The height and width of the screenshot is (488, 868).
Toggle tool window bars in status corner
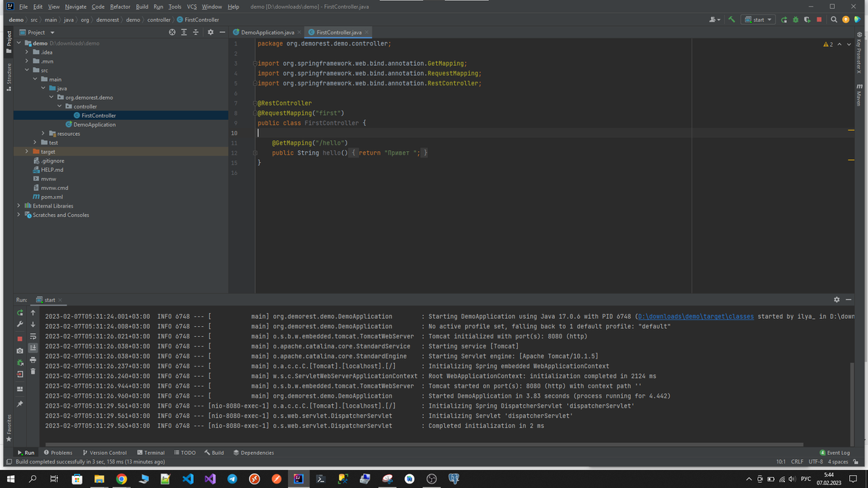point(9,462)
